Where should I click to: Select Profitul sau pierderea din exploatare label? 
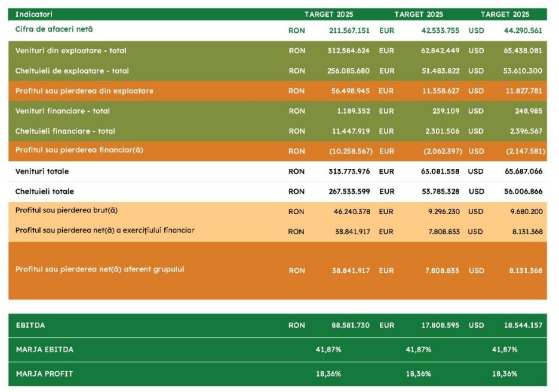coord(84,91)
